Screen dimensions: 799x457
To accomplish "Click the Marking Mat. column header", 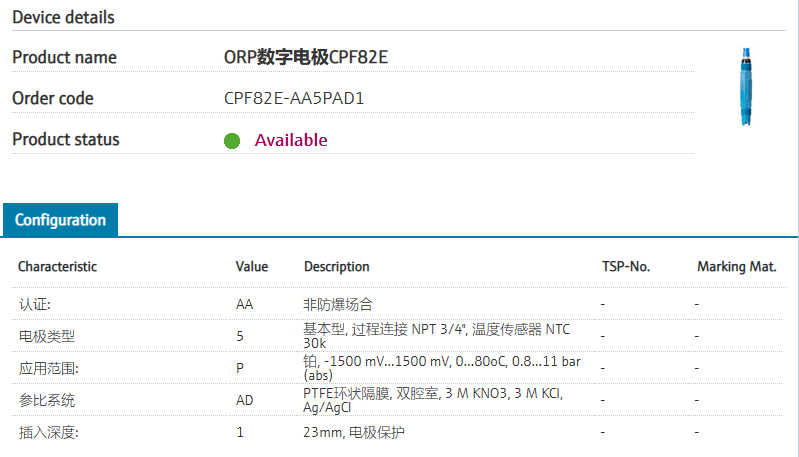I will (x=736, y=267).
